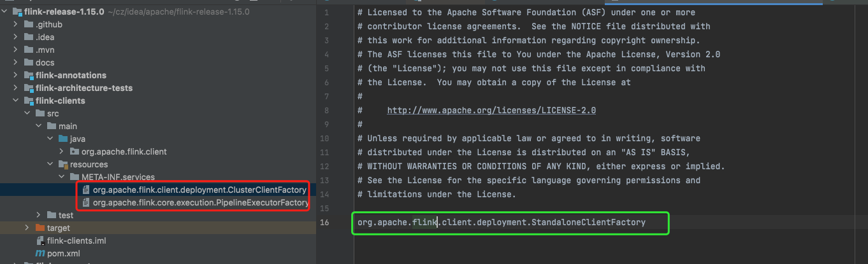Click line number 12 in the gutter
The image size is (868, 264).
coord(326,166)
